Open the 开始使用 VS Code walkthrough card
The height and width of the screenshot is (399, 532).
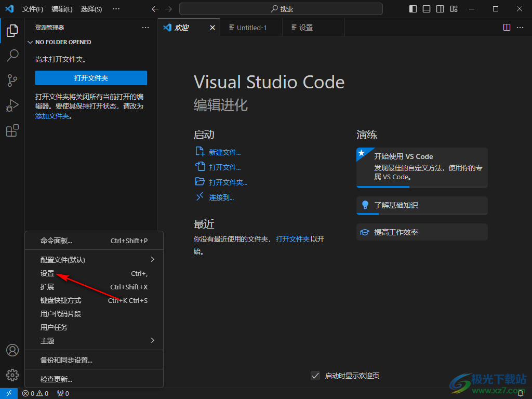point(422,168)
